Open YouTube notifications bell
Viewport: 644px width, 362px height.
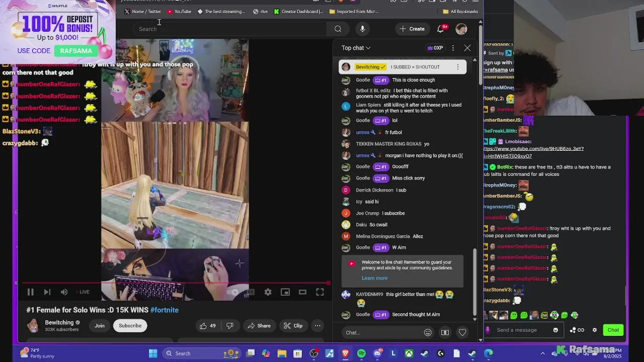point(441,29)
